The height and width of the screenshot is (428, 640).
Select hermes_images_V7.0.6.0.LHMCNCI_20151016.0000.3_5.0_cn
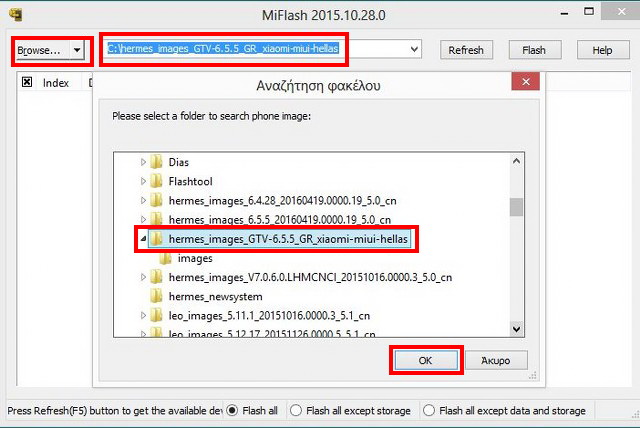pos(310,277)
